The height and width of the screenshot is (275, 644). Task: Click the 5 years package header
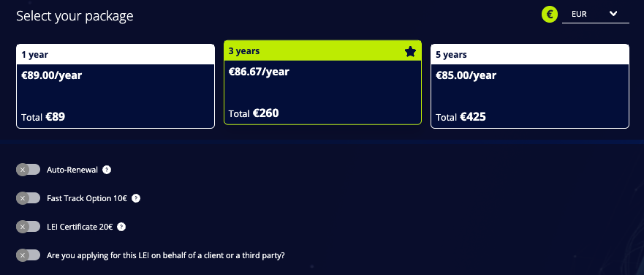(530, 55)
